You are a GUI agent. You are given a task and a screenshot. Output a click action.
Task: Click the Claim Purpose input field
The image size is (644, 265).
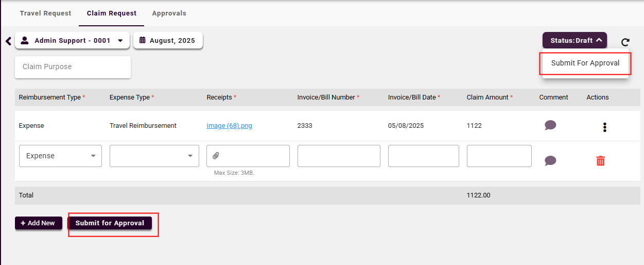[x=73, y=67]
